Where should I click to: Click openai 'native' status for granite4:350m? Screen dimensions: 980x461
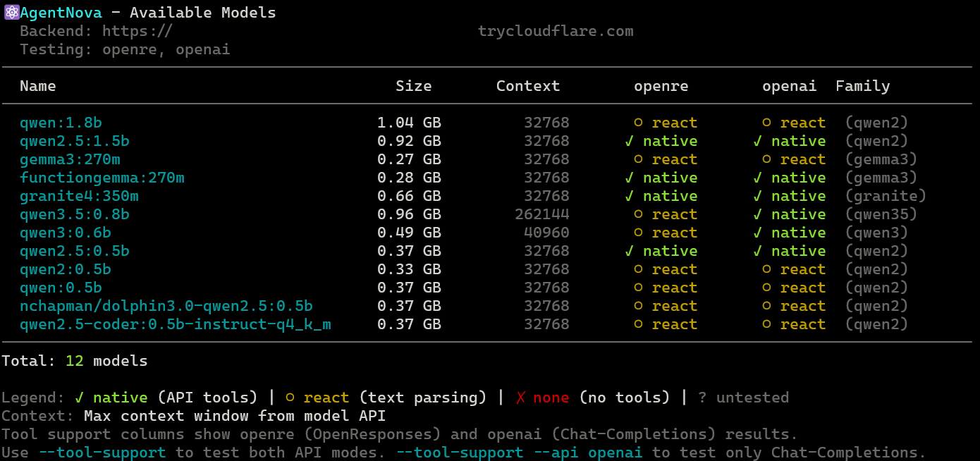pos(790,196)
